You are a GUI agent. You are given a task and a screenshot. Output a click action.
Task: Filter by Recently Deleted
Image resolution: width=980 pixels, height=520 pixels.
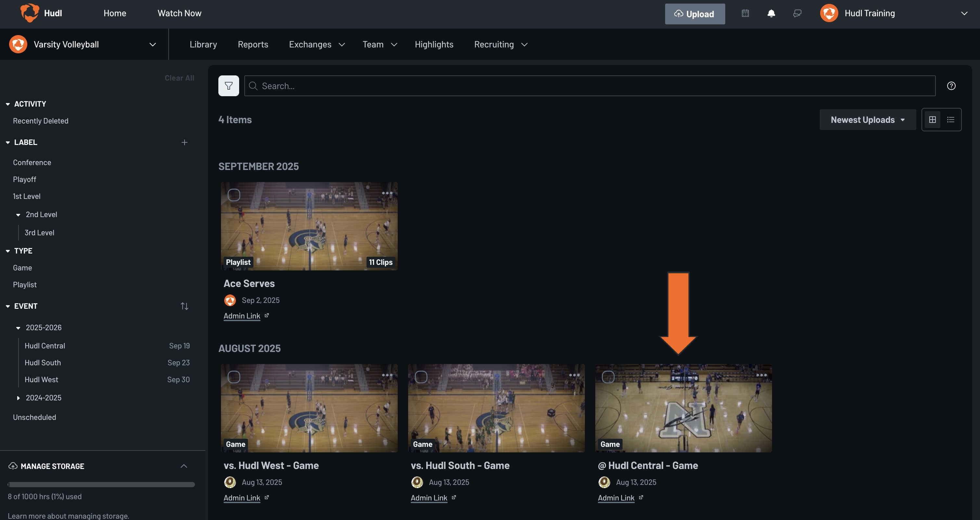coord(41,121)
